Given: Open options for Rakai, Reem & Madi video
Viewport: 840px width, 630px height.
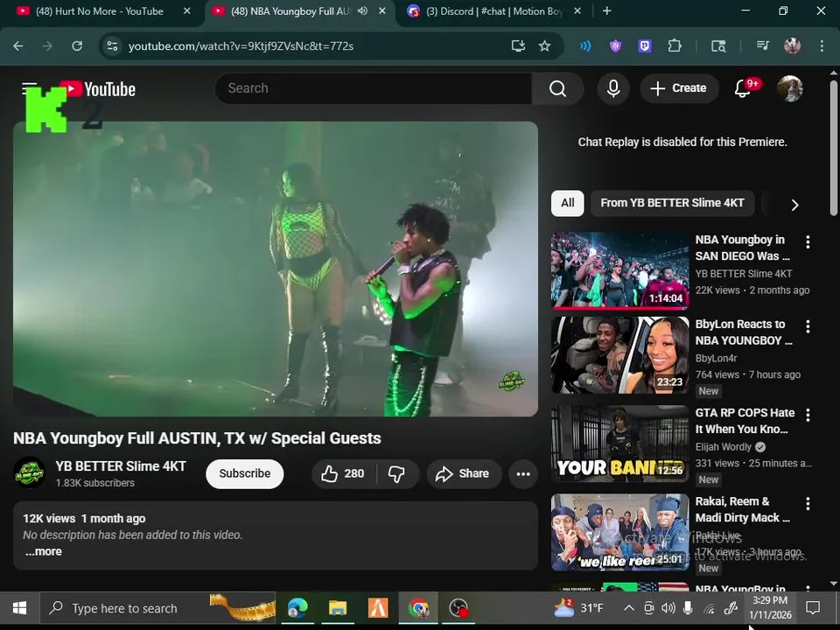Looking at the screenshot, I should click(x=808, y=504).
